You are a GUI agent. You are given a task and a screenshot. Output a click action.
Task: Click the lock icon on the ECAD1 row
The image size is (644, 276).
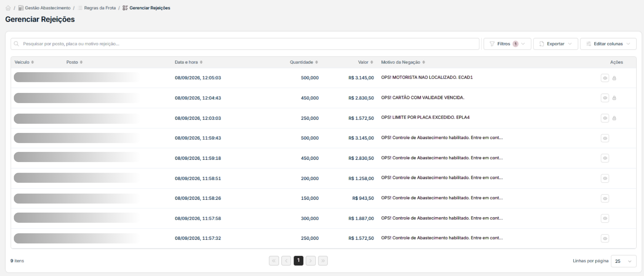coord(614,78)
